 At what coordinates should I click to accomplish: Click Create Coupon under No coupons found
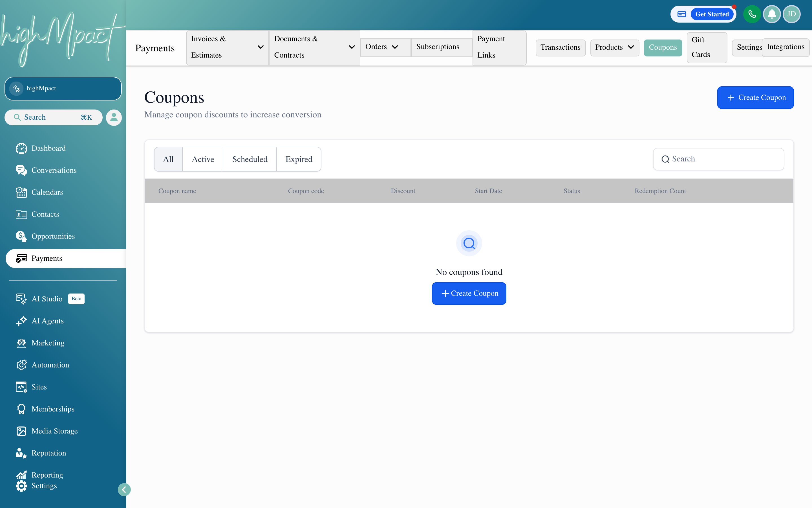coord(469,294)
